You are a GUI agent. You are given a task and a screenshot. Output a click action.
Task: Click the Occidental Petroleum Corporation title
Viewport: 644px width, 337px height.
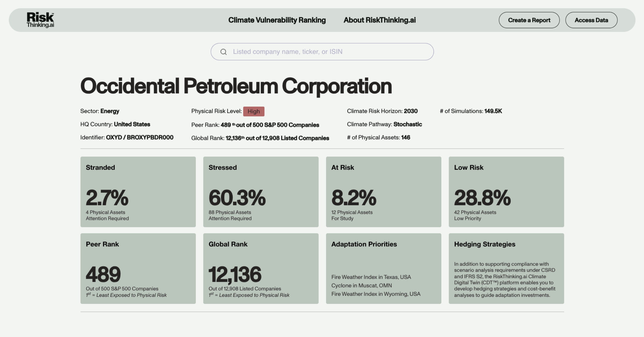236,86
